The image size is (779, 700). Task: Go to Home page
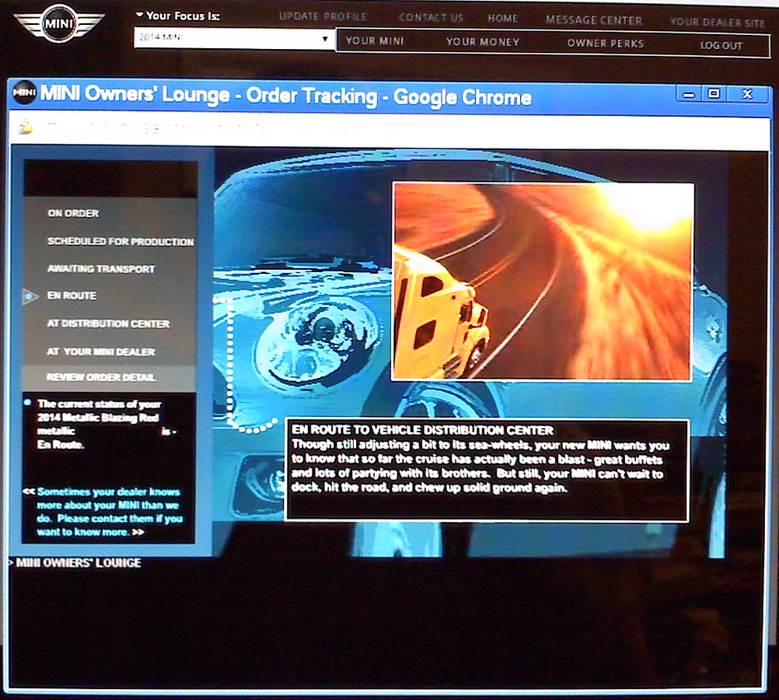point(503,19)
